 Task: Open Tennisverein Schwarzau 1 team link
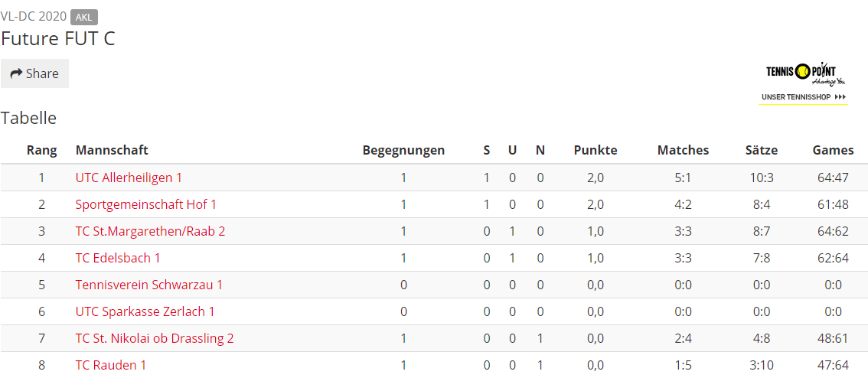[x=149, y=285]
